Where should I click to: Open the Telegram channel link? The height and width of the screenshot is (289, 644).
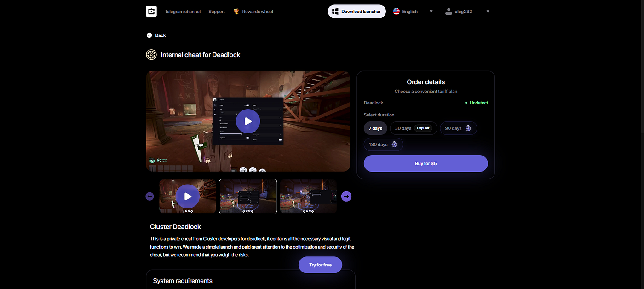183,12
